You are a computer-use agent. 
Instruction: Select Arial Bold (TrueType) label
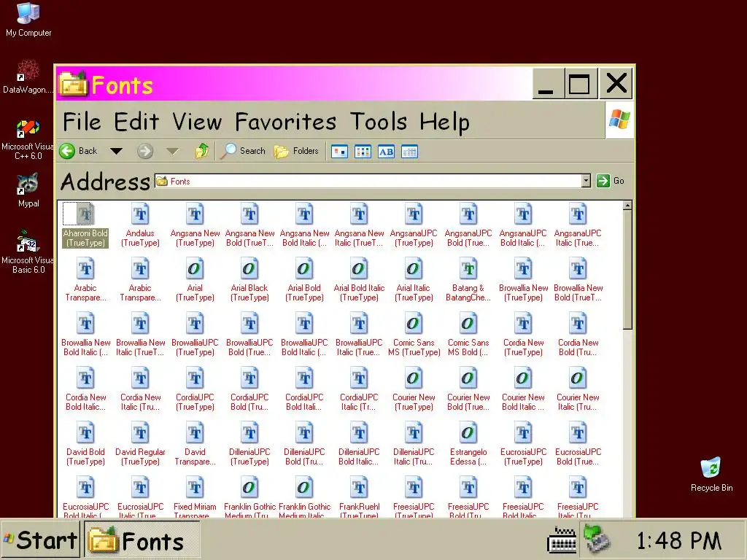click(304, 293)
